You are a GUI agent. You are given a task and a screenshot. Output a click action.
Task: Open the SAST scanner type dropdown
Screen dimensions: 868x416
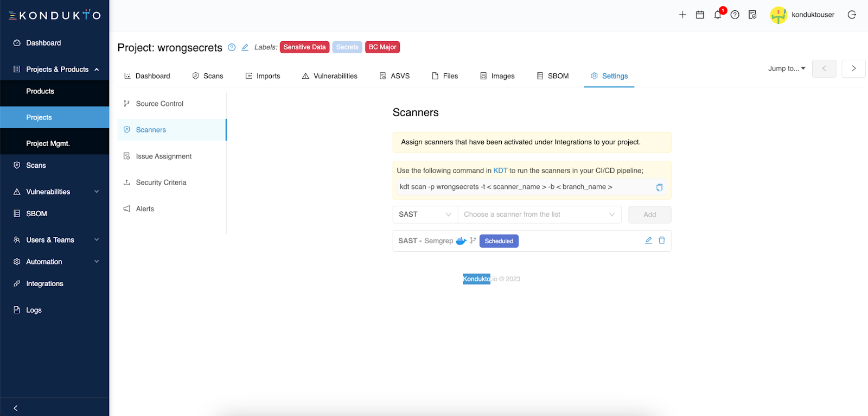[x=425, y=215]
